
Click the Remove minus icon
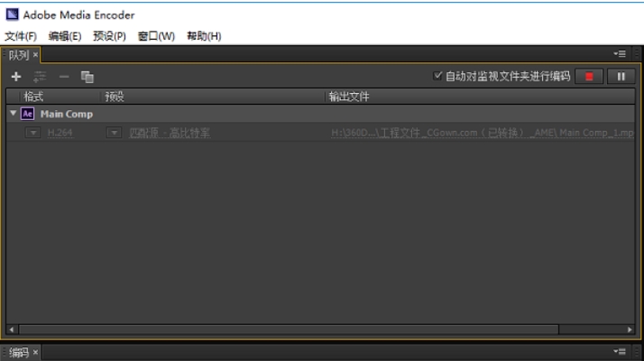[64, 77]
